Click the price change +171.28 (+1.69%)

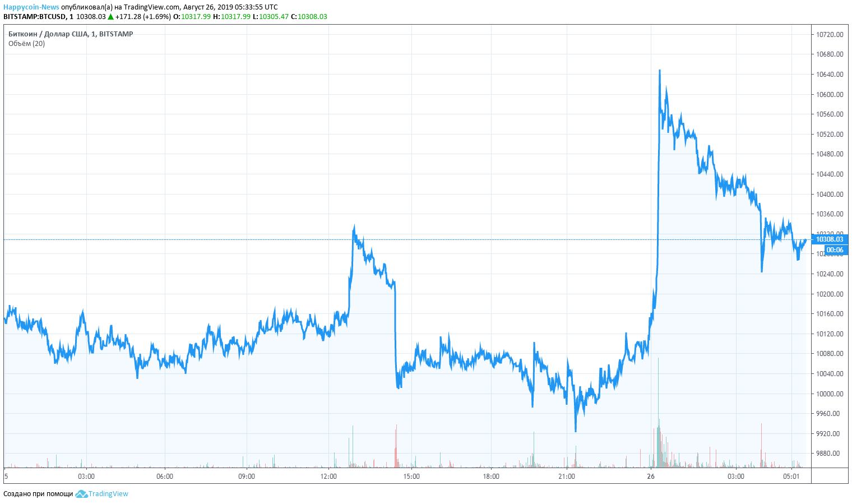[143, 17]
